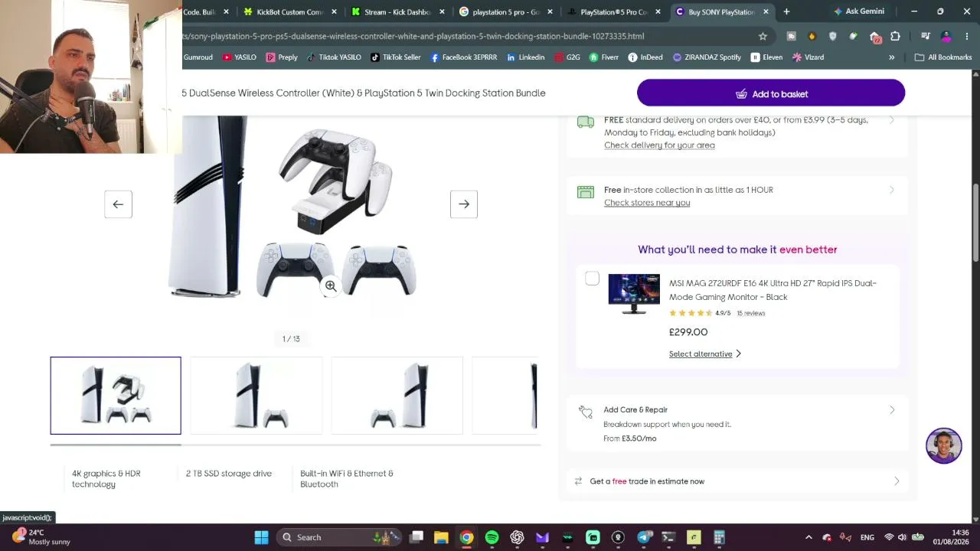Click the page's vertical scrollbar thumb

(x=975, y=222)
